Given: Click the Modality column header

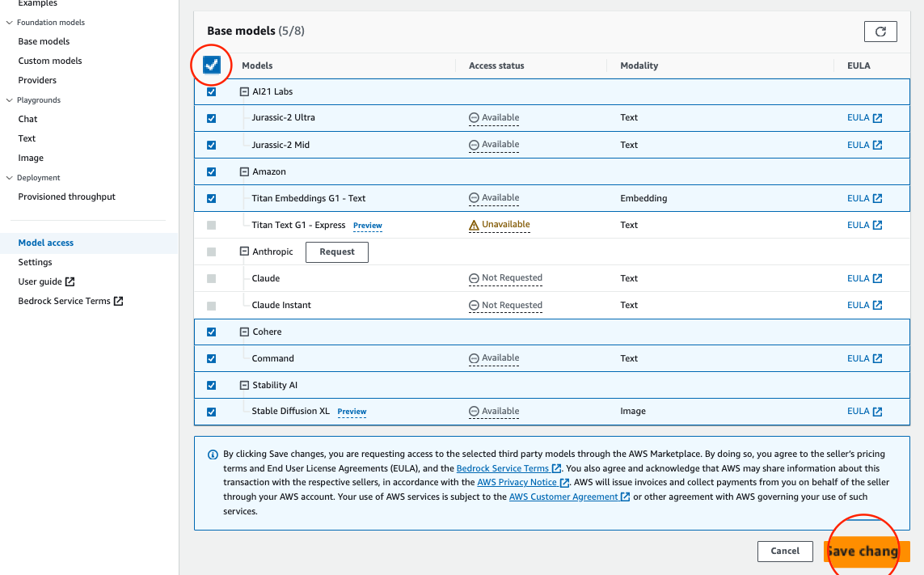Looking at the screenshot, I should coord(639,66).
